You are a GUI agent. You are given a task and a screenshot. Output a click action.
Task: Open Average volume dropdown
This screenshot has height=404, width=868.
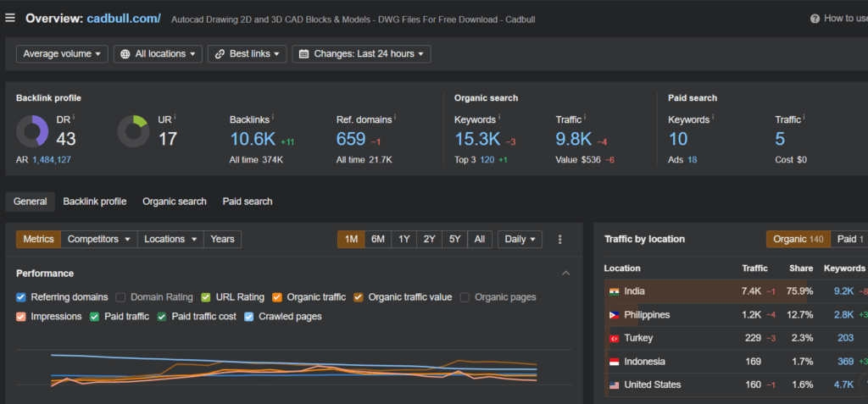point(62,53)
